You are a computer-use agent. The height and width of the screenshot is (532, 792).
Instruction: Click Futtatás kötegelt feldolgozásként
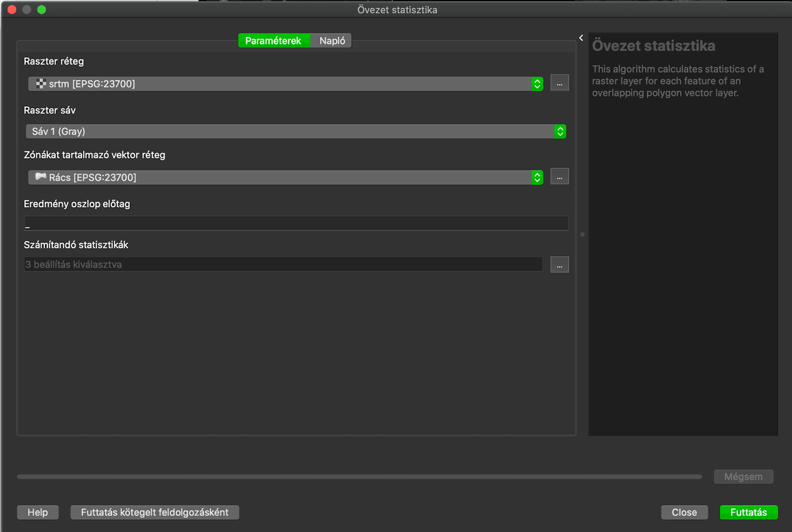pyautogui.click(x=154, y=512)
